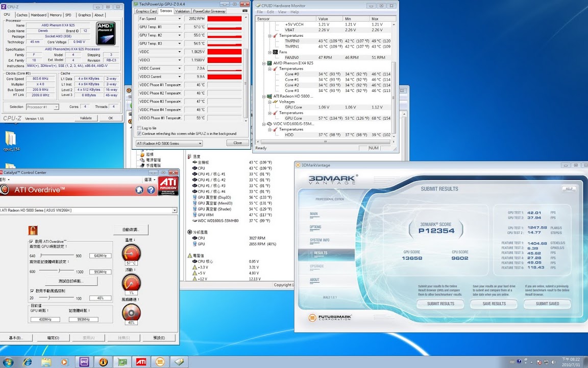Click the ATI Radeon HD 5800 card icon in Hardware Monitor
The height and width of the screenshot is (368, 588).
coord(269,96)
